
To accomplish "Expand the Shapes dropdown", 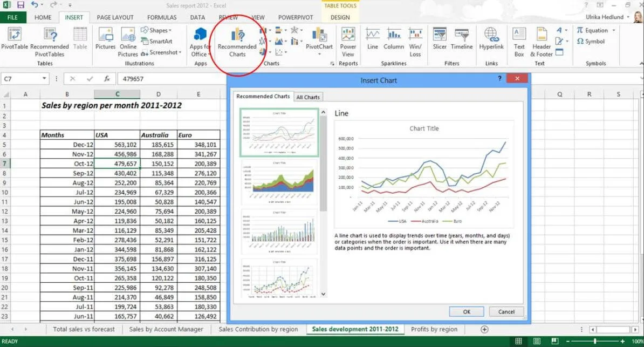I will point(156,30).
